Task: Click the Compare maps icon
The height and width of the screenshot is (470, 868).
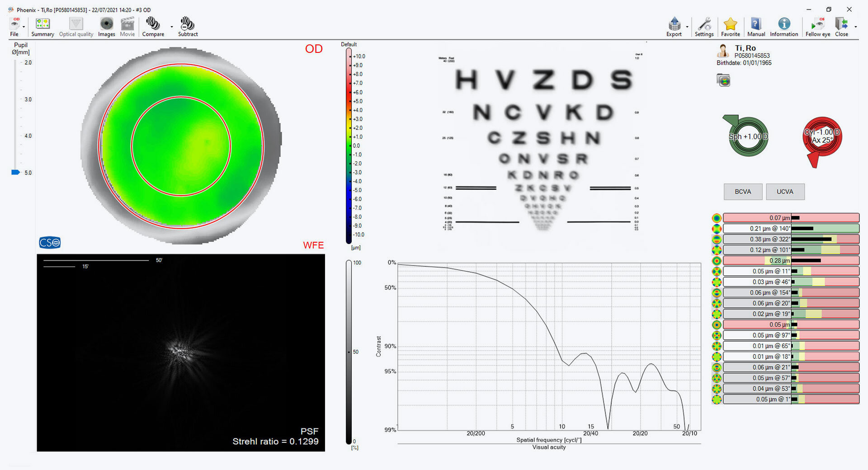Action: pyautogui.click(x=153, y=27)
